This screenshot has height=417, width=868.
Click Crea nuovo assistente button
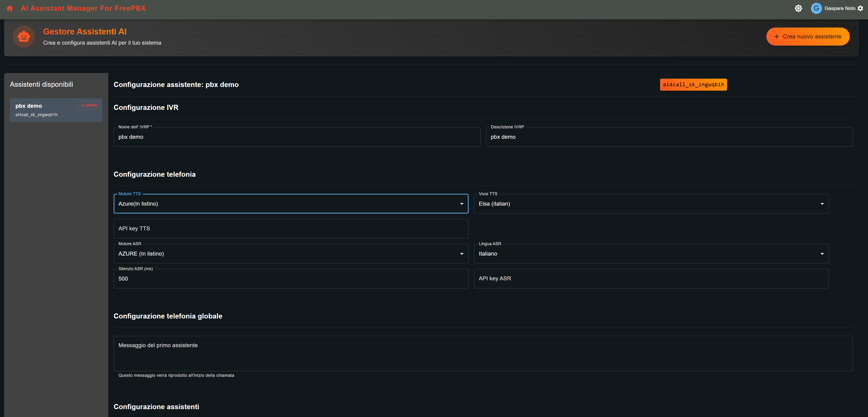808,37
